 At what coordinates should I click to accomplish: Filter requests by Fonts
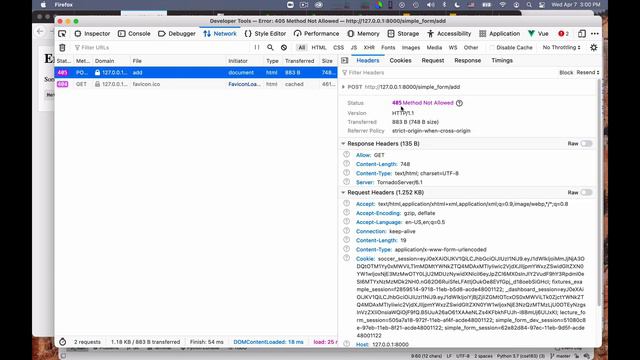point(388,48)
